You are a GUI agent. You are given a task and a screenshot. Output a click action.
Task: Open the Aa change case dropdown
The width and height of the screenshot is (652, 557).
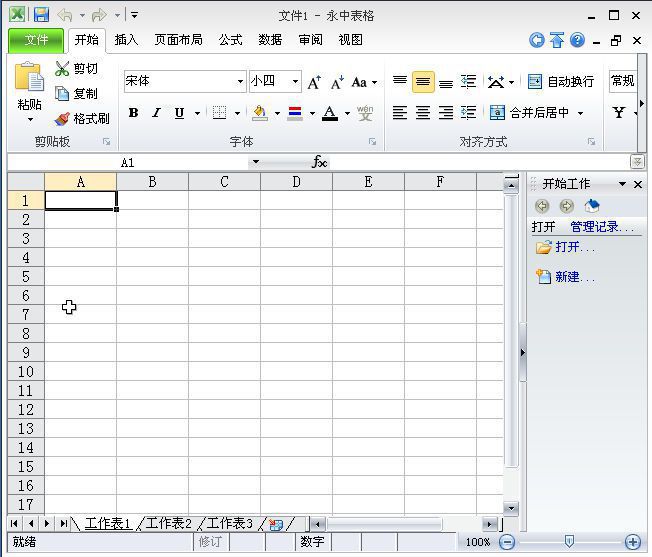(x=374, y=82)
